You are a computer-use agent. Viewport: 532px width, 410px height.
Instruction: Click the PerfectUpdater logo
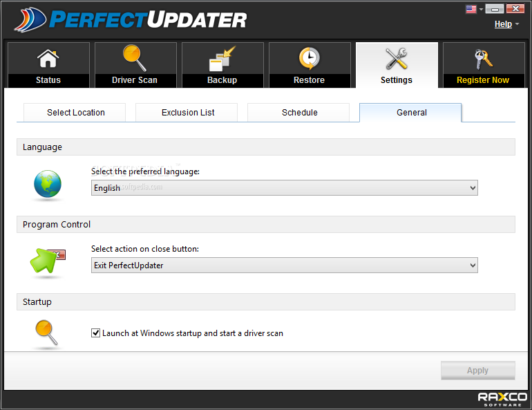[131, 19]
